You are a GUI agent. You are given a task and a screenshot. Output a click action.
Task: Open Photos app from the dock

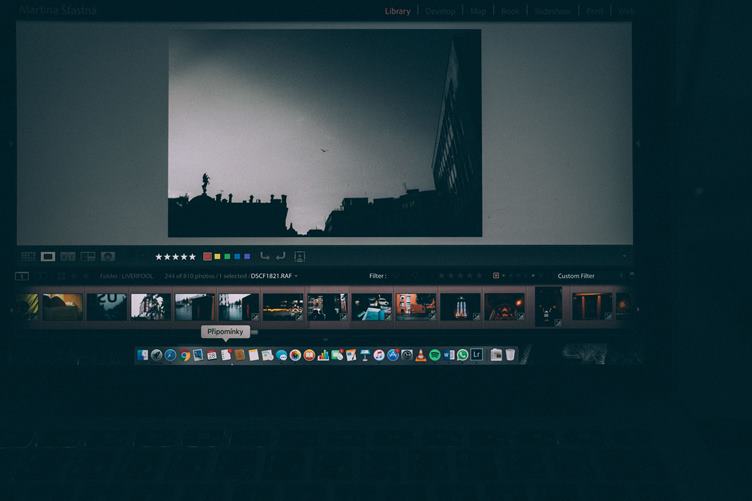click(295, 355)
